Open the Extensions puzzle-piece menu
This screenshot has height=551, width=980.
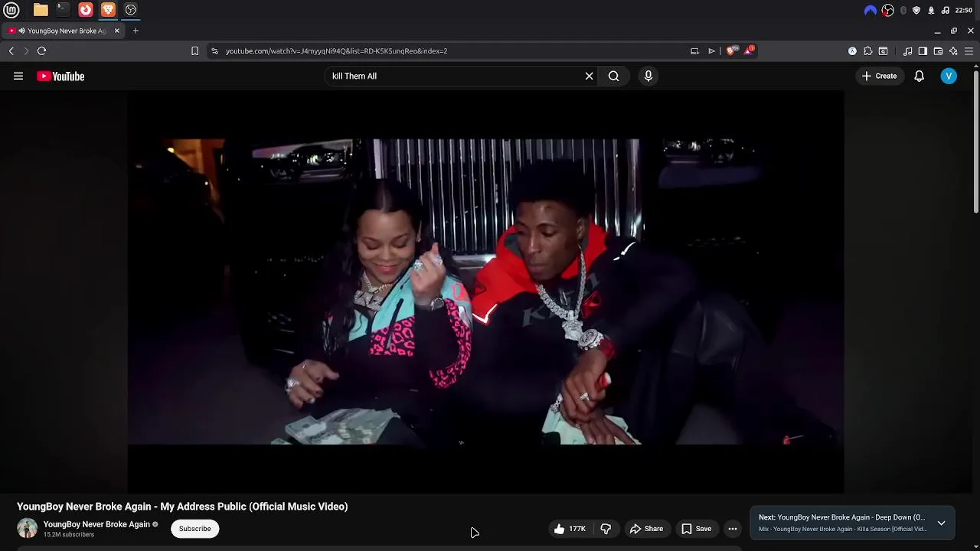[x=867, y=51]
